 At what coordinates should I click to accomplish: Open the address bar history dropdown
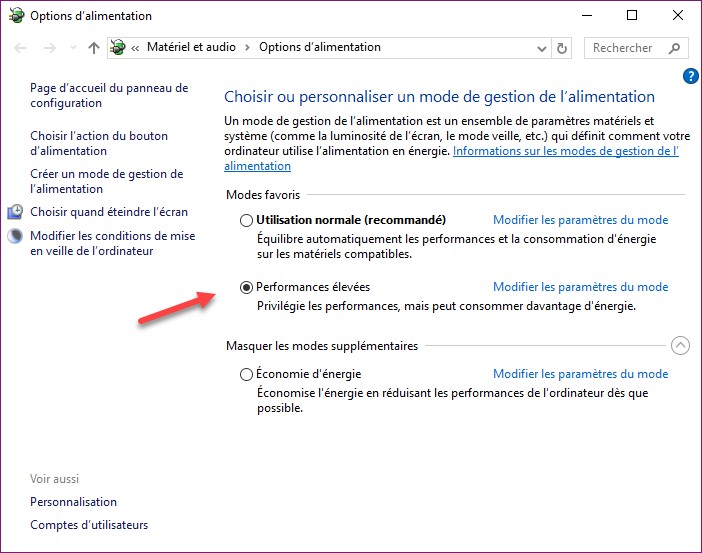(542, 48)
